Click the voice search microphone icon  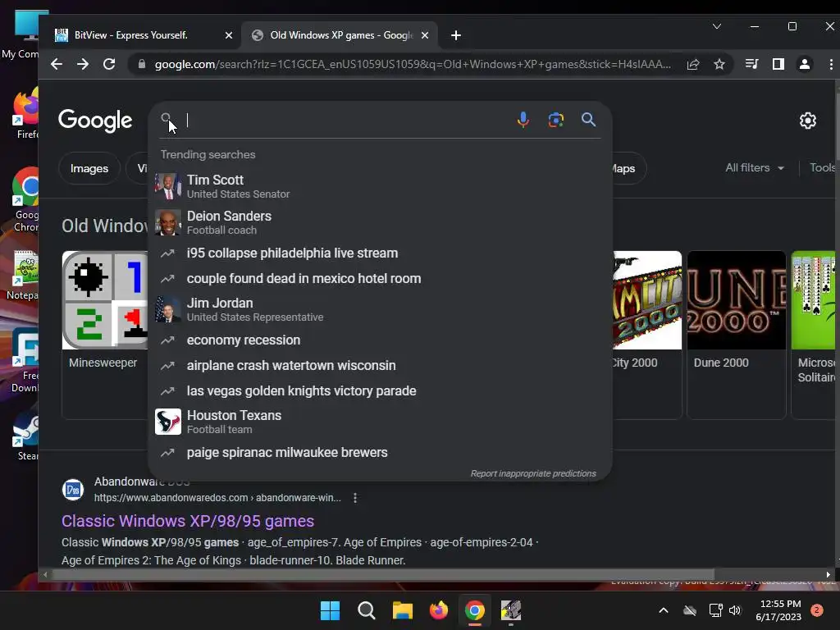(x=523, y=120)
